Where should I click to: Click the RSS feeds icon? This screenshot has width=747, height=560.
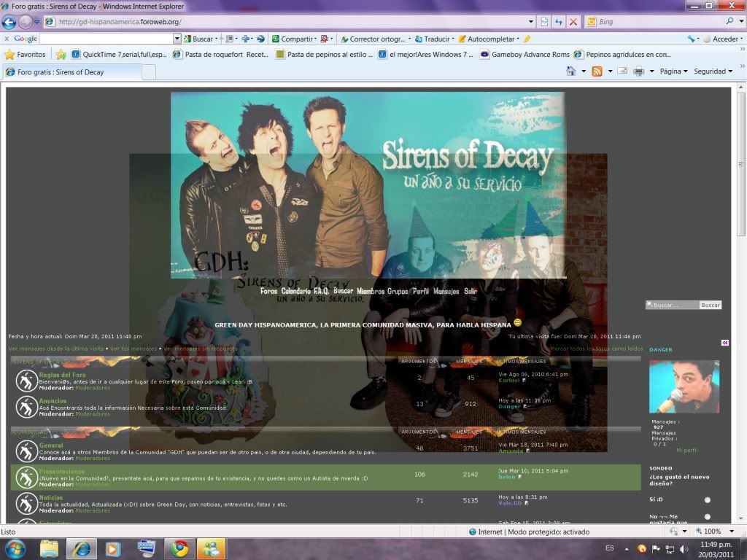(597, 71)
